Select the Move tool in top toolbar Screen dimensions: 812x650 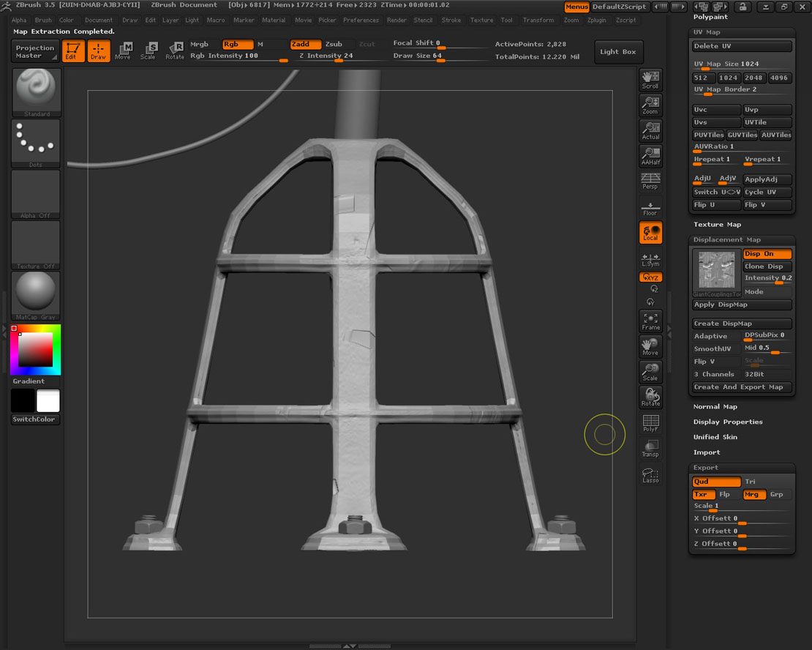click(123, 51)
